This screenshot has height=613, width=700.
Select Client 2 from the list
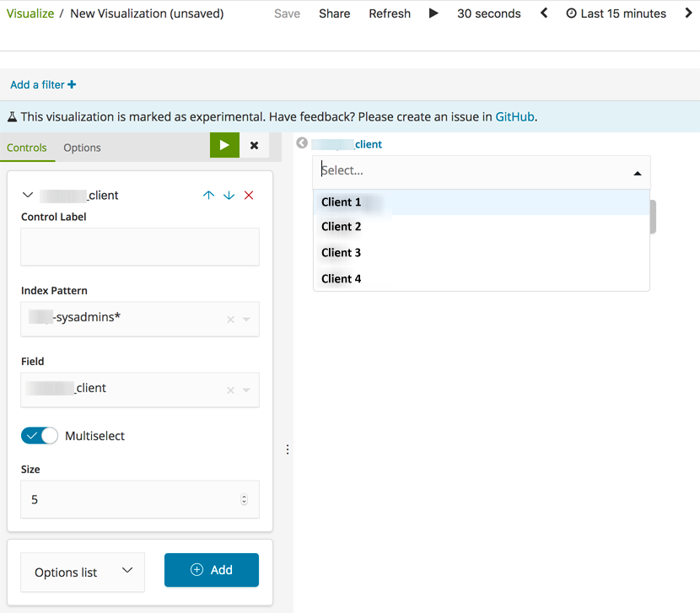[x=482, y=227]
